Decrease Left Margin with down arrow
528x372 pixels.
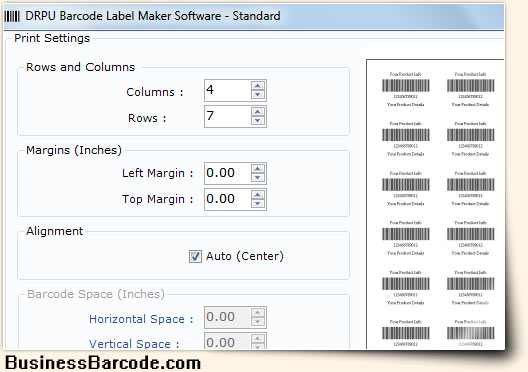click(258, 177)
